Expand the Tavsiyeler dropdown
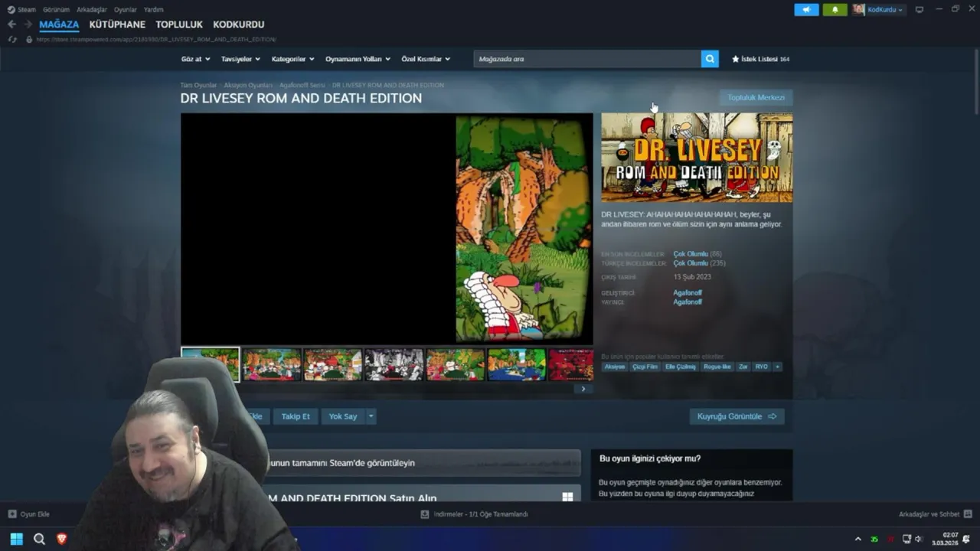The width and height of the screenshot is (980, 551). [x=240, y=59]
